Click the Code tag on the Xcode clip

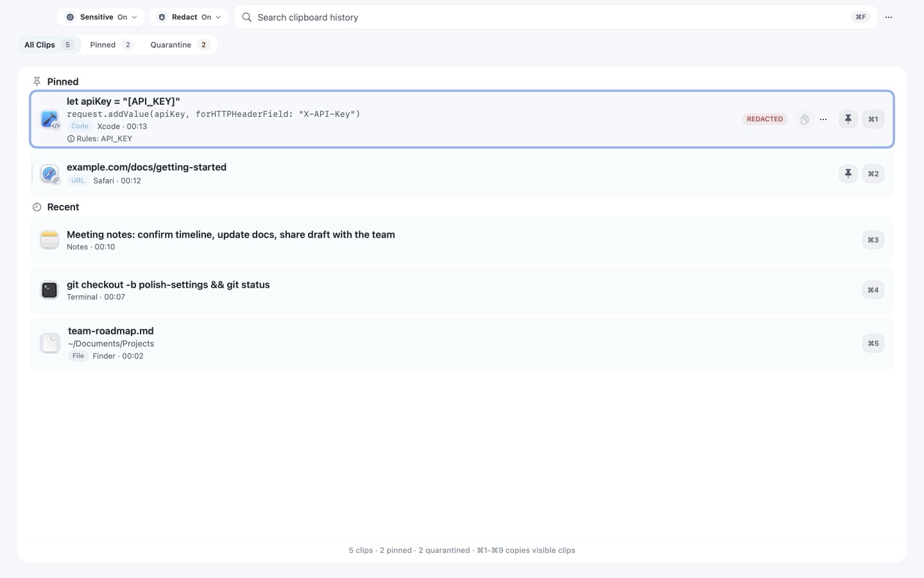click(x=80, y=127)
